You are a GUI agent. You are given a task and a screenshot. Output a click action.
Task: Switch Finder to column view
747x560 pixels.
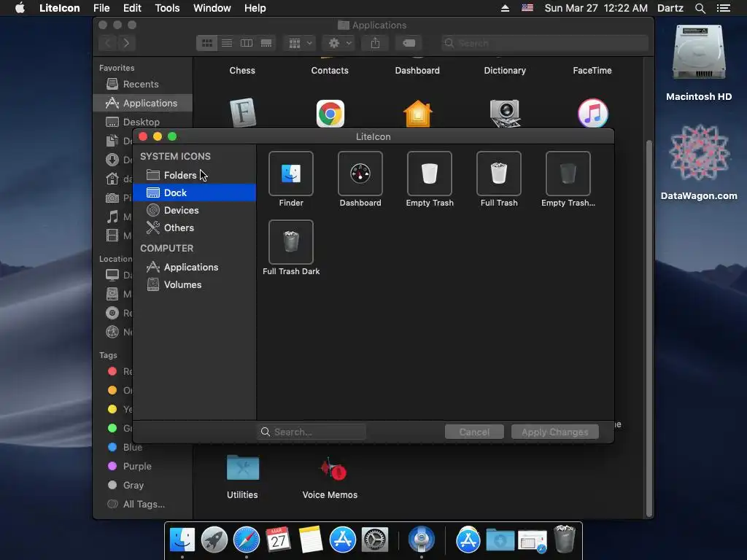(x=247, y=43)
